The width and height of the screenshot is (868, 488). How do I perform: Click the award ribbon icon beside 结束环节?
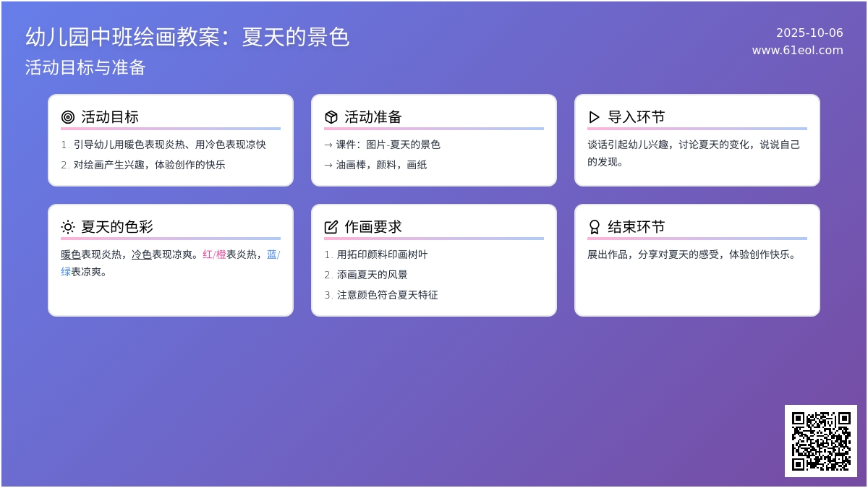tap(595, 227)
